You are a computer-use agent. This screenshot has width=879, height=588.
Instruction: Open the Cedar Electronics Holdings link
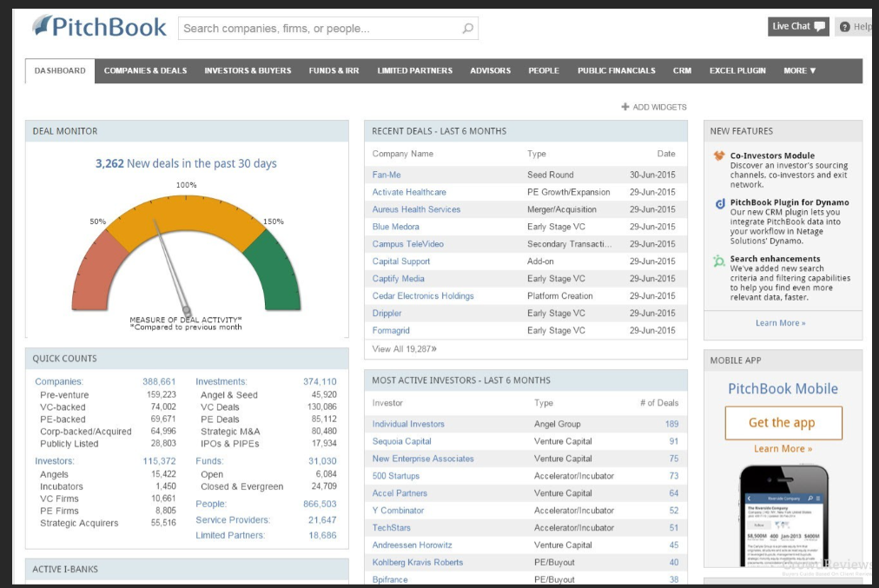(x=423, y=296)
